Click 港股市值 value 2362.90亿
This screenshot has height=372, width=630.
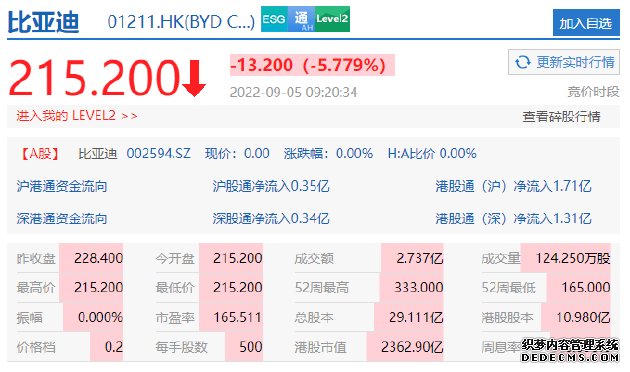[x=412, y=347]
